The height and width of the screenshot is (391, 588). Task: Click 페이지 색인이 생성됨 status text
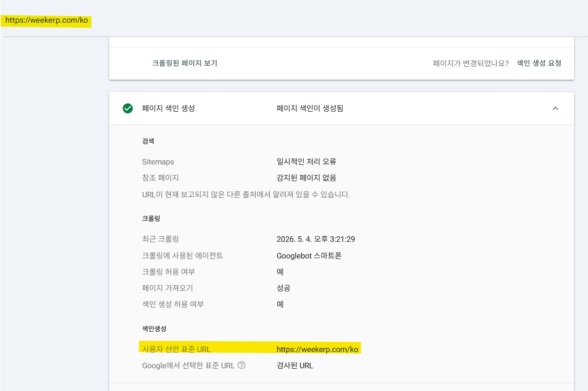310,108
